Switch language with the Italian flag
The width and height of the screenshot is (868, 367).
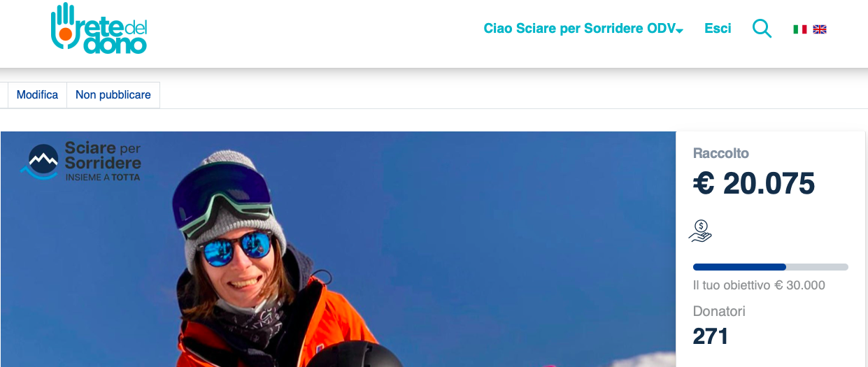point(800,29)
